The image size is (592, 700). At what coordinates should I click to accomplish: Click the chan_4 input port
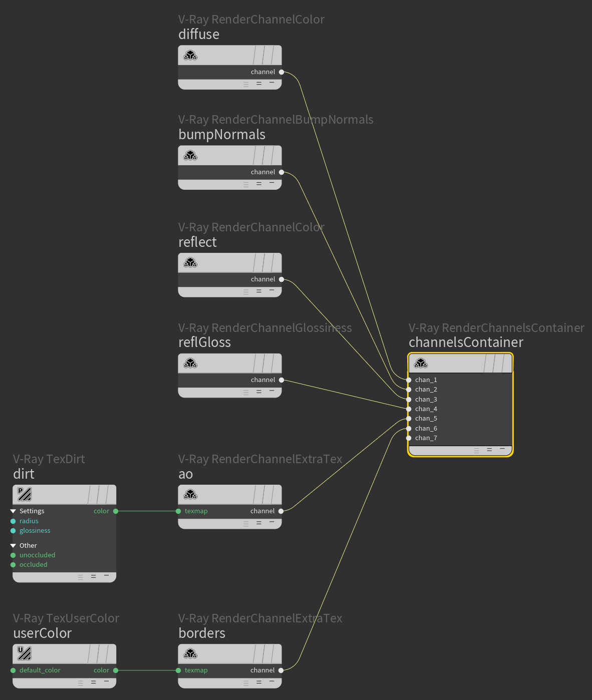pyautogui.click(x=409, y=409)
